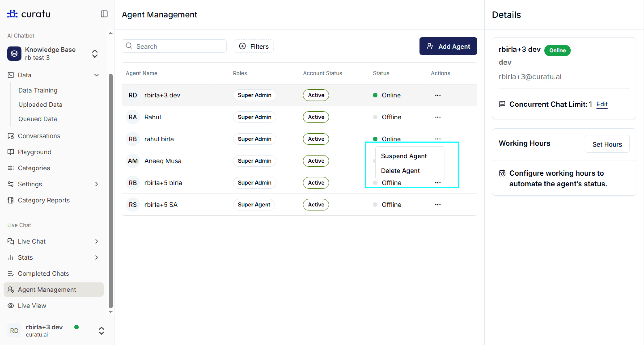Open actions menu for rbirla+3 dev
This screenshot has height=345, width=644.
(x=438, y=95)
